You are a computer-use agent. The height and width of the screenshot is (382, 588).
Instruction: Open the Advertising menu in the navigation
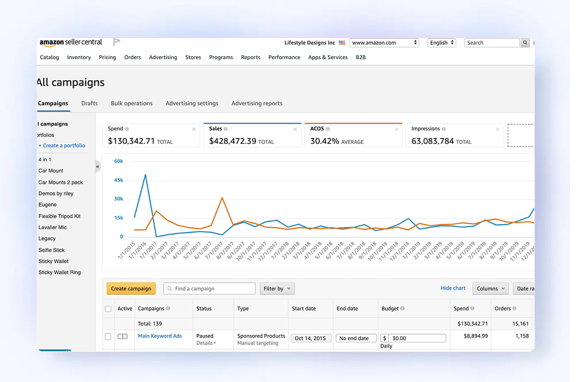click(163, 57)
